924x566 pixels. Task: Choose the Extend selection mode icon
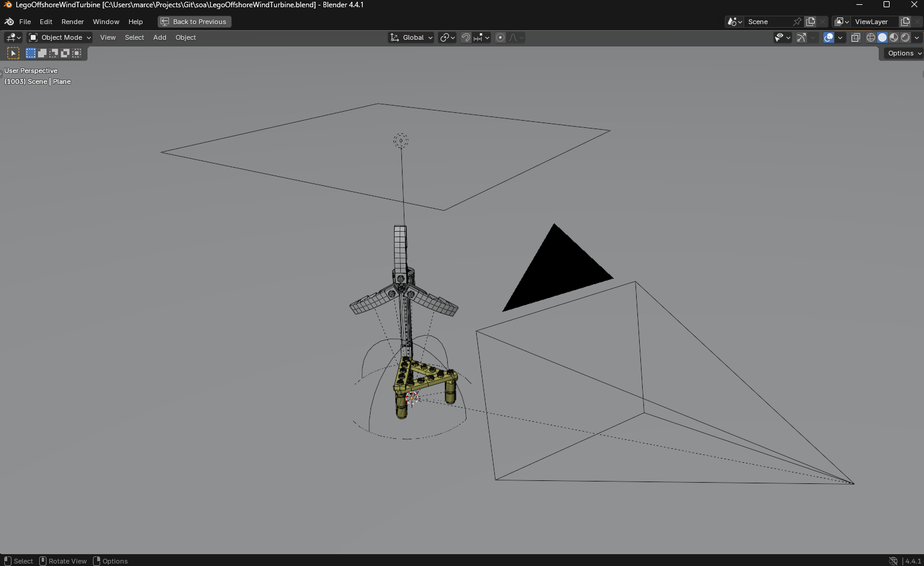coord(42,53)
